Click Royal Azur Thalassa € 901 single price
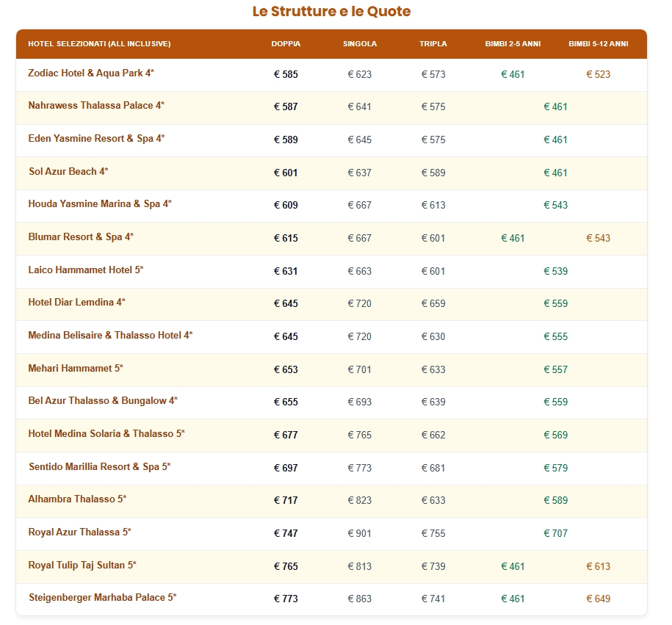Image resolution: width=672 pixels, height=625 pixels. (360, 534)
